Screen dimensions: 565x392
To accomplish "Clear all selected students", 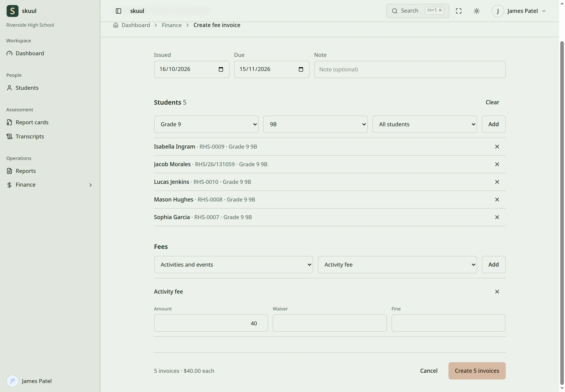I will pyautogui.click(x=492, y=102).
